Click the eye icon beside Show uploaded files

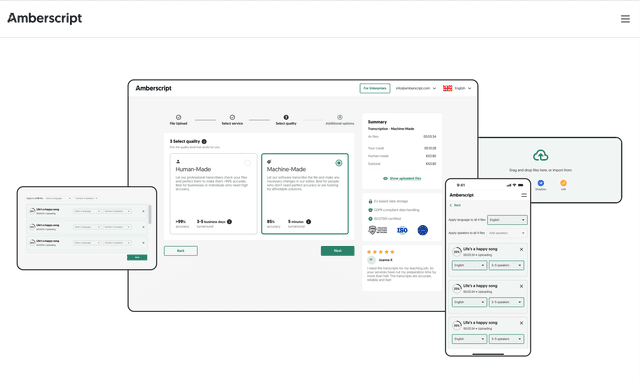[385, 178]
